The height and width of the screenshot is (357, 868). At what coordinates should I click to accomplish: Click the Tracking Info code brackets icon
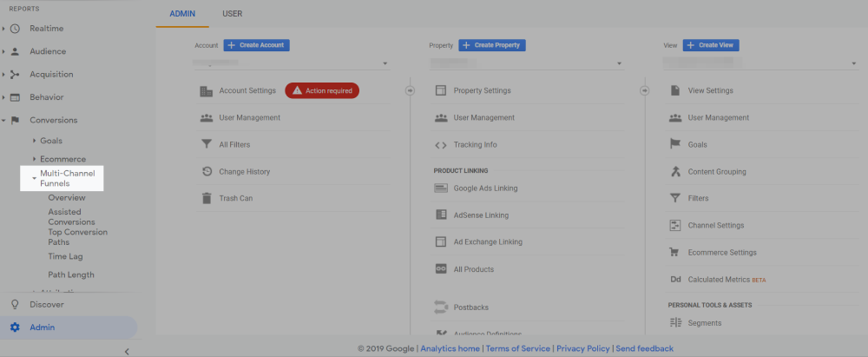point(440,145)
